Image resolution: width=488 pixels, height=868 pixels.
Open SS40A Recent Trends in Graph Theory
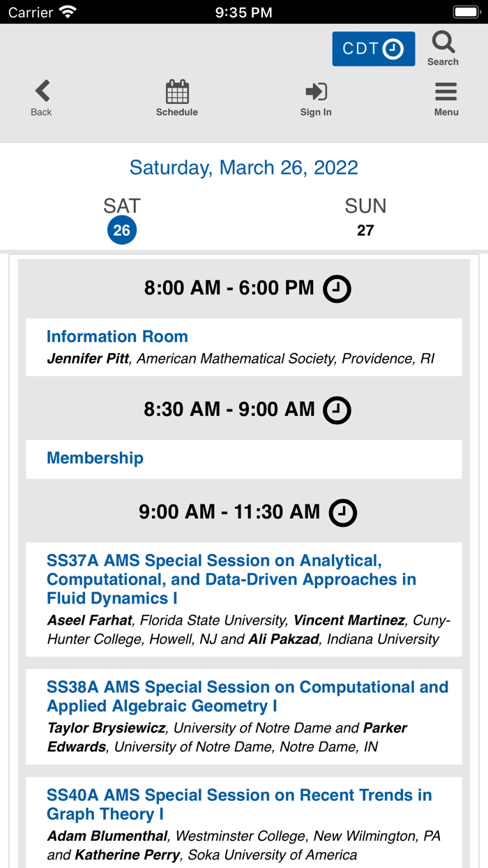239,805
